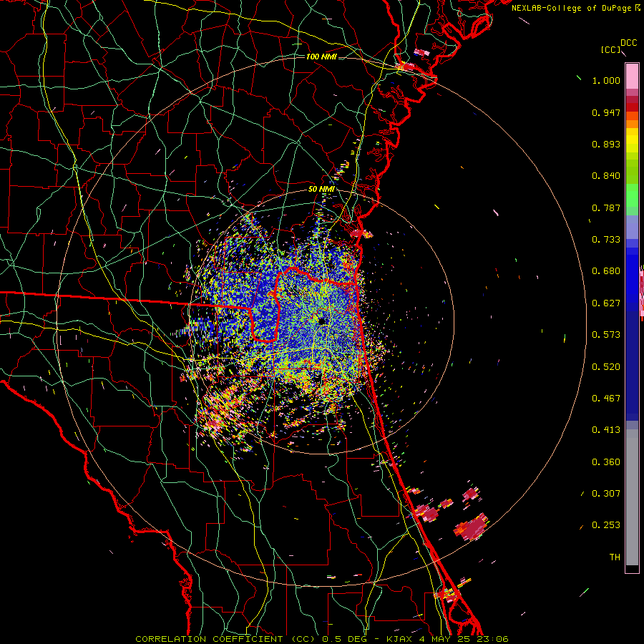Image resolution: width=644 pixels, height=644 pixels.
Task: Click the DCC label above the color bar
Action: pos(628,43)
